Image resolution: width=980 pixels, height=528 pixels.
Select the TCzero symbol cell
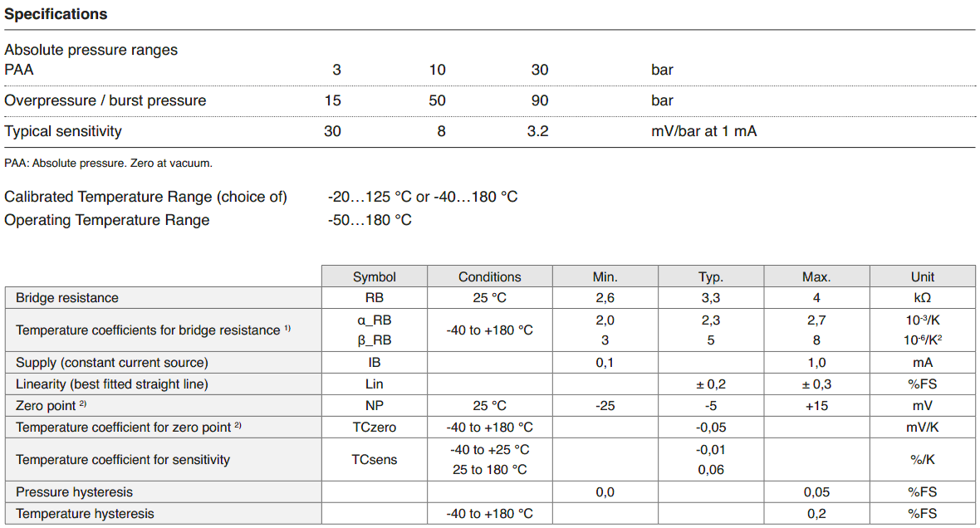(x=374, y=428)
